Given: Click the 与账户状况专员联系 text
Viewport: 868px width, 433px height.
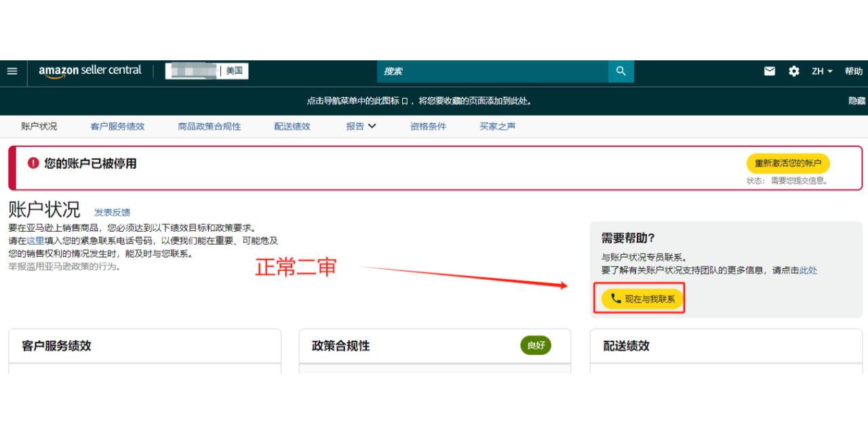Looking at the screenshot, I should [644, 257].
